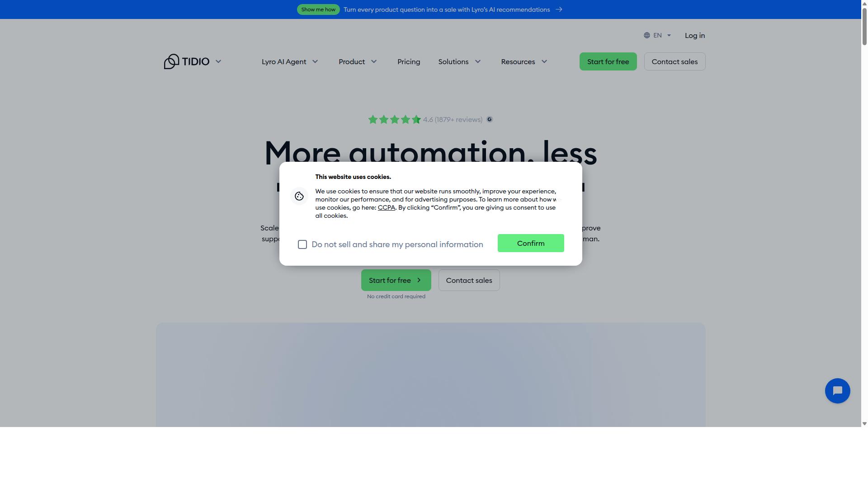868x488 pixels.
Task: Open Pricing in the navigation
Action: coord(409,61)
